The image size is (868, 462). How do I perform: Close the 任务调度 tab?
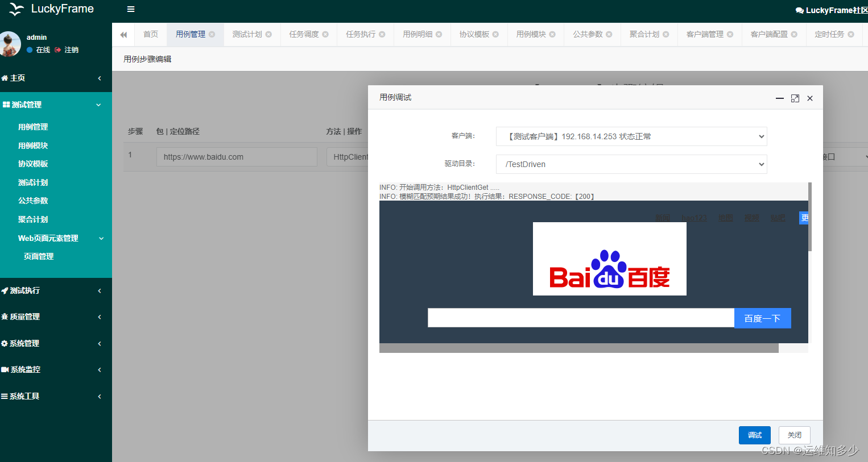tap(325, 34)
